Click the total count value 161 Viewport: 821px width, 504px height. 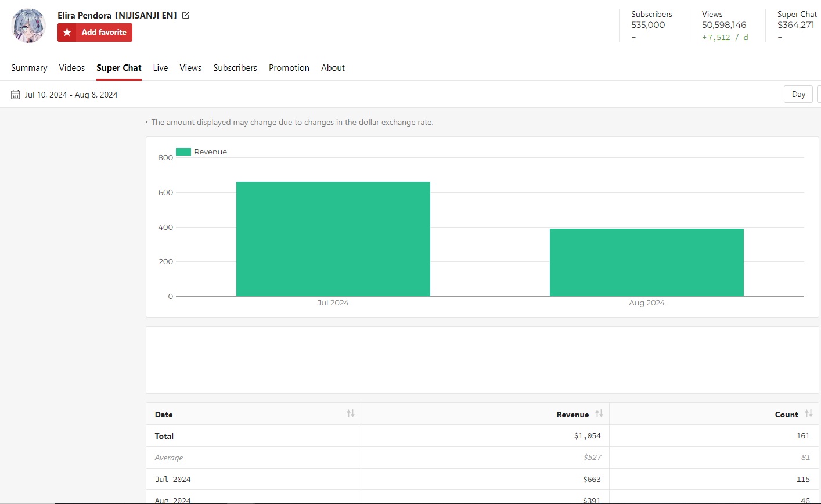click(803, 436)
